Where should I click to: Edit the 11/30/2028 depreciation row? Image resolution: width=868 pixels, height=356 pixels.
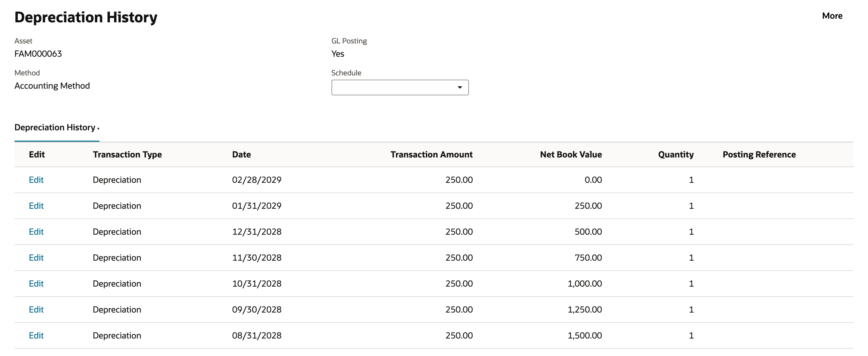click(36, 258)
